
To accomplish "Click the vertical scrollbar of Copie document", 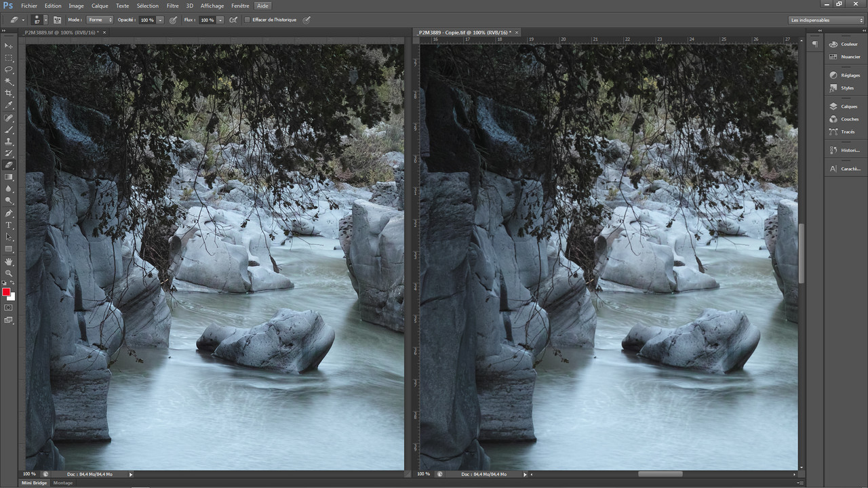I will pos(801,253).
